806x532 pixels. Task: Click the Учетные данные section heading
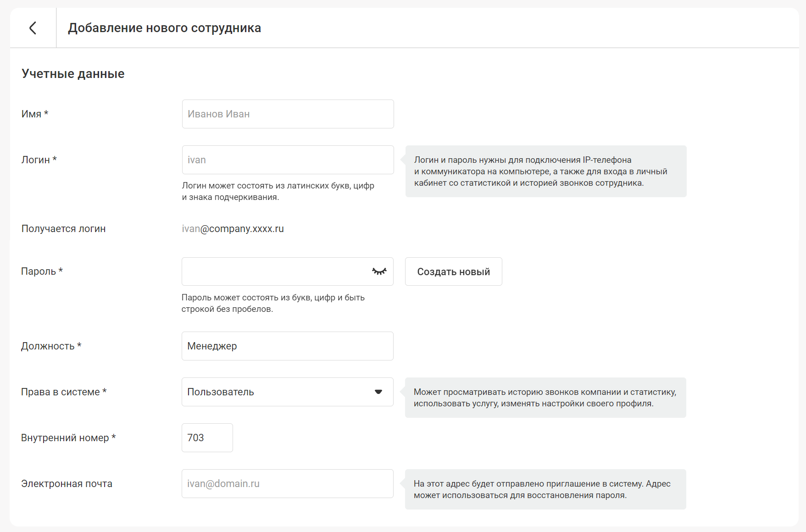pyautogui.click(x=73, y=74)
